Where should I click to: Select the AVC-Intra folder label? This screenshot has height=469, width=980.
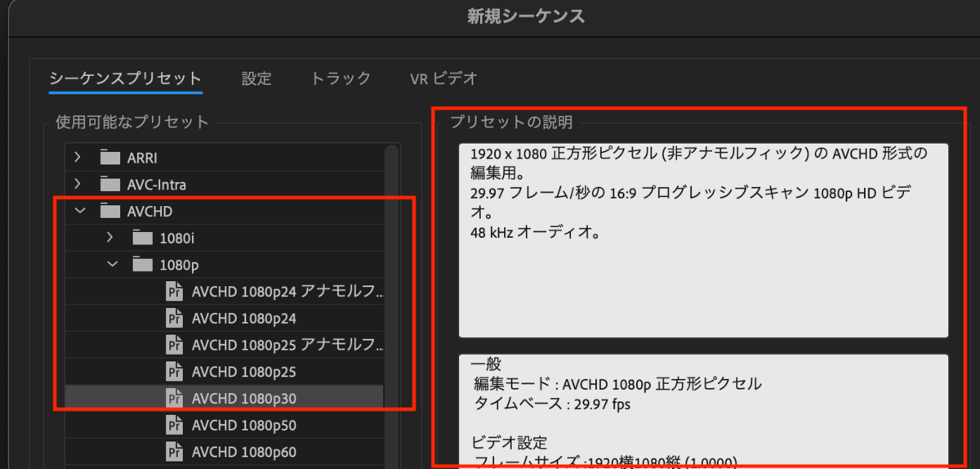158,184
